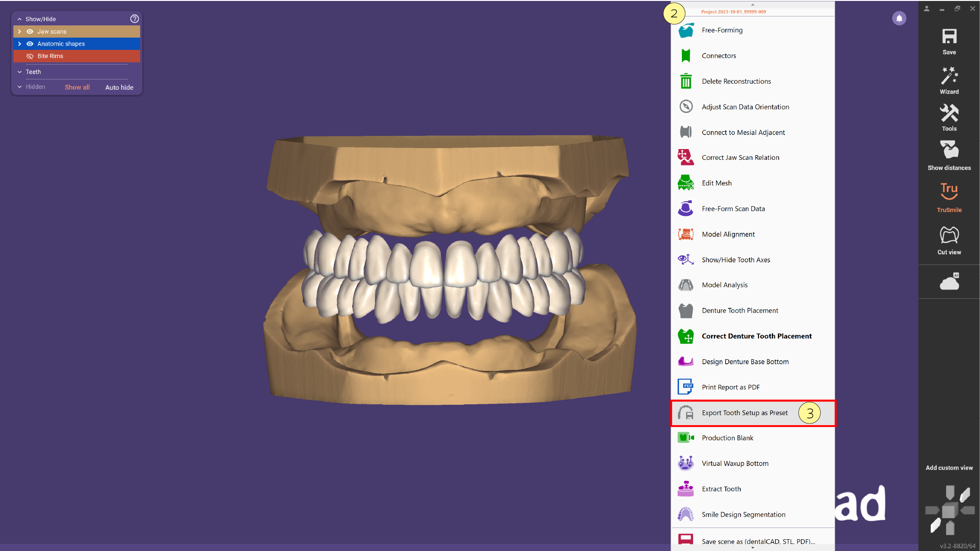Click the Virtual Waxup Bottom icon
980x551 pixels.
coord(686,463)
